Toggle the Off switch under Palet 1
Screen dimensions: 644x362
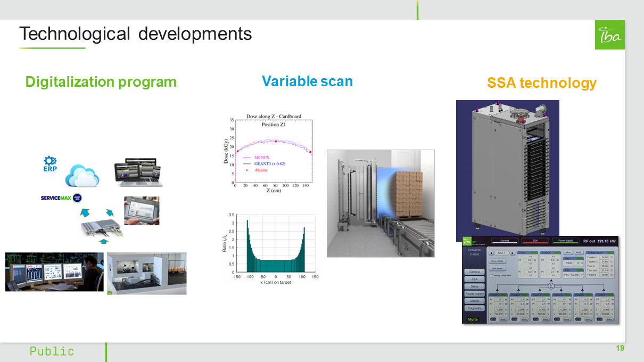(x=493, y=319)
